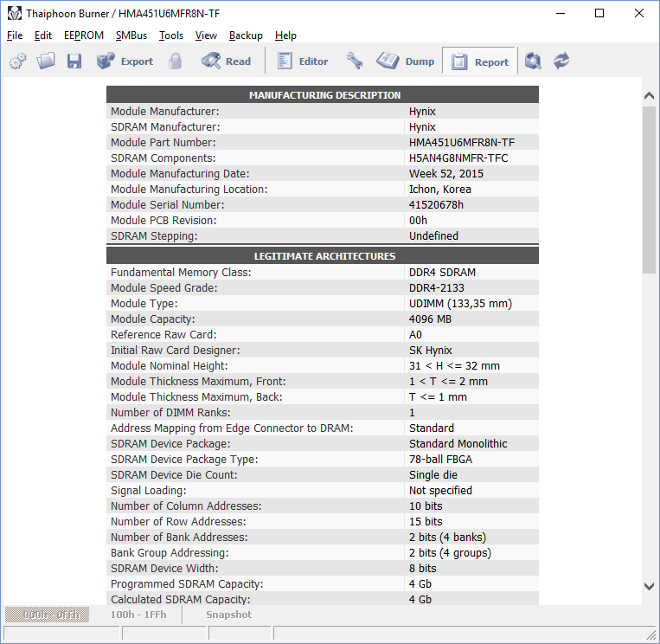Click the padlock write-protection icon
The width and height of the screenshot is (660, 644).
(x=176, y=61)
